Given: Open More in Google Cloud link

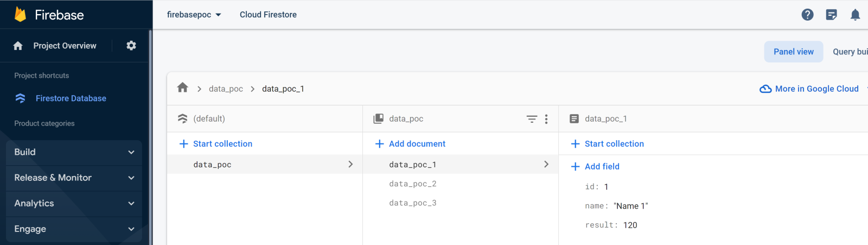Looking at the screenshot, I should pos(809,89).
